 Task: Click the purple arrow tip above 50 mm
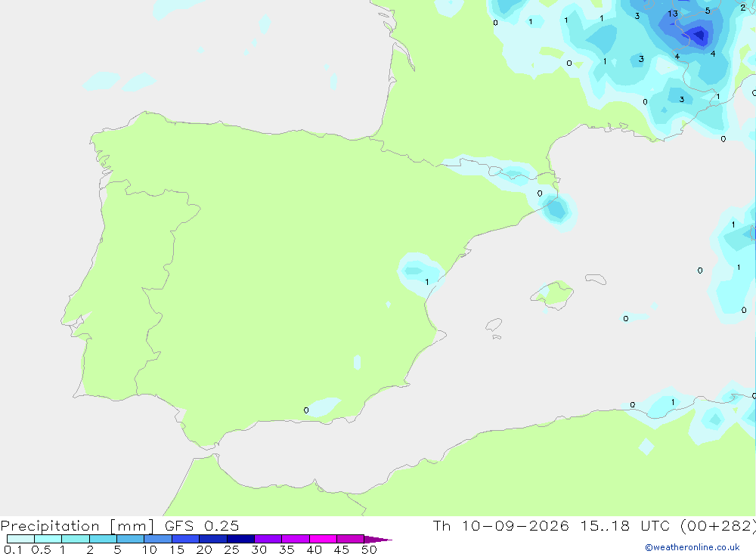click(x=378, y=540)
